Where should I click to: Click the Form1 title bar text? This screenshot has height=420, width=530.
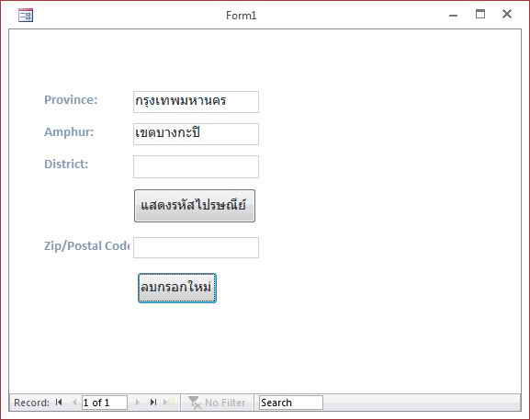[x=241, y=16]
